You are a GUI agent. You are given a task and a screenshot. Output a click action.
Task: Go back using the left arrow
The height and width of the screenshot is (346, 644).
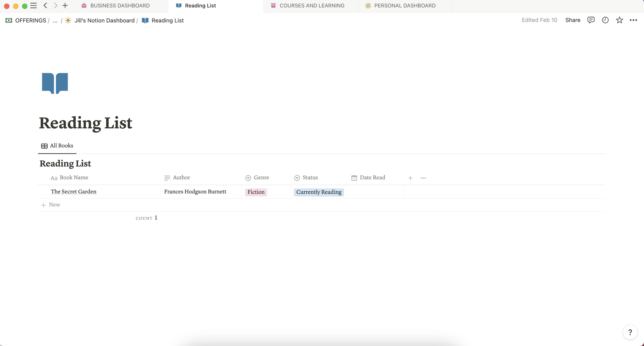pos(45,5)
